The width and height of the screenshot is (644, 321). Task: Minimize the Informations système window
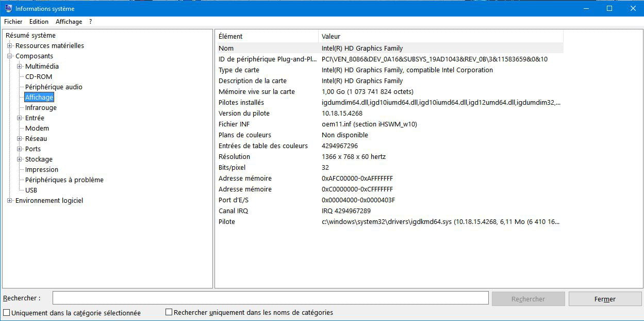point(586,8)
